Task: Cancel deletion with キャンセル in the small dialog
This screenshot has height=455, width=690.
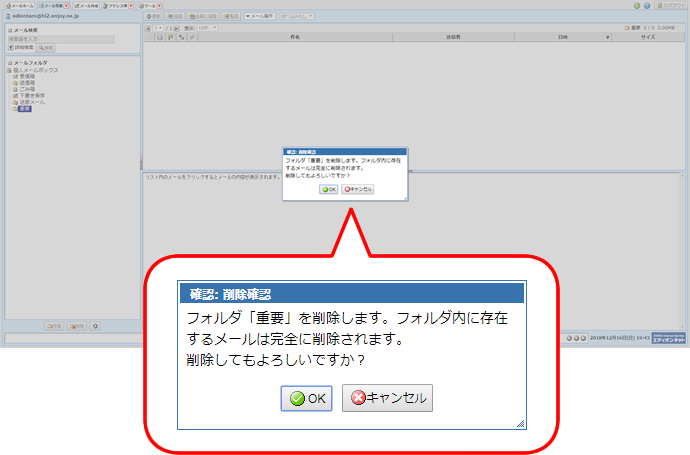Action: [358, 189]
